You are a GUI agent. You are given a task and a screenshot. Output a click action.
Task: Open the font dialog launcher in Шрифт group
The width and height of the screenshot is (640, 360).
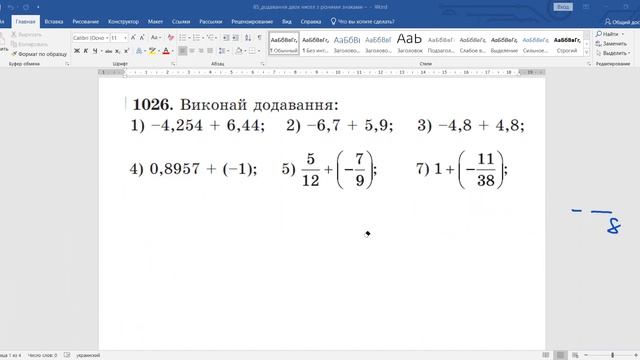(x=173, y=64)
